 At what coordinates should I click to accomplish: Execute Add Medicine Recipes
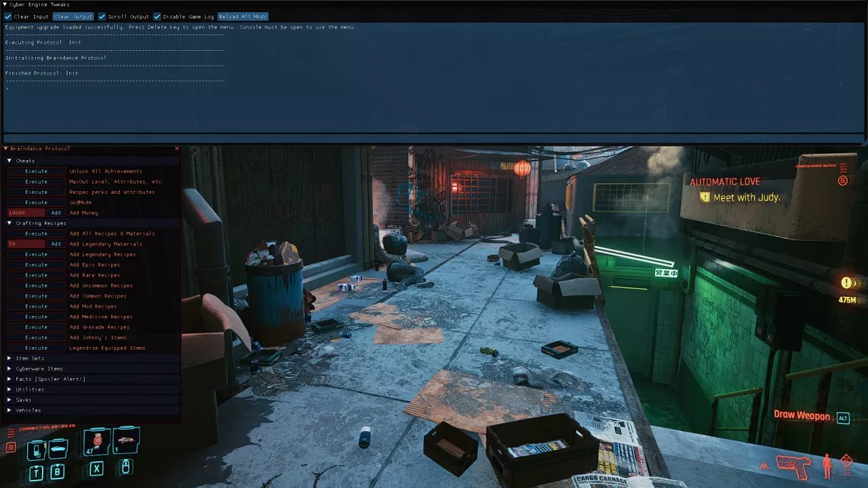click(37, 317)
